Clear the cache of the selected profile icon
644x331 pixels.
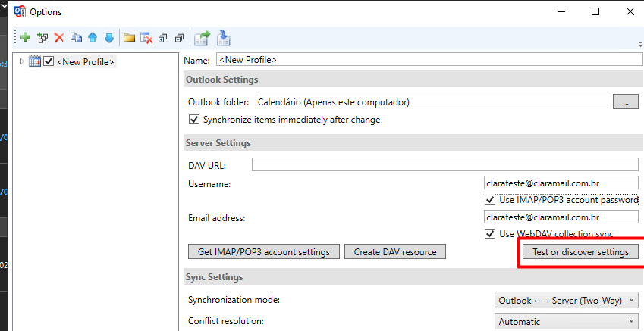146,39
